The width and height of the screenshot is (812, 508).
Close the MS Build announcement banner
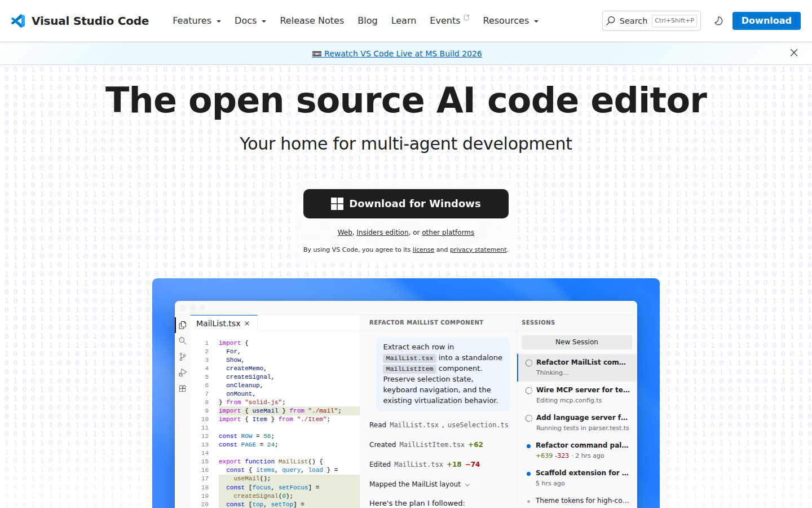click(x=794, y=53)
